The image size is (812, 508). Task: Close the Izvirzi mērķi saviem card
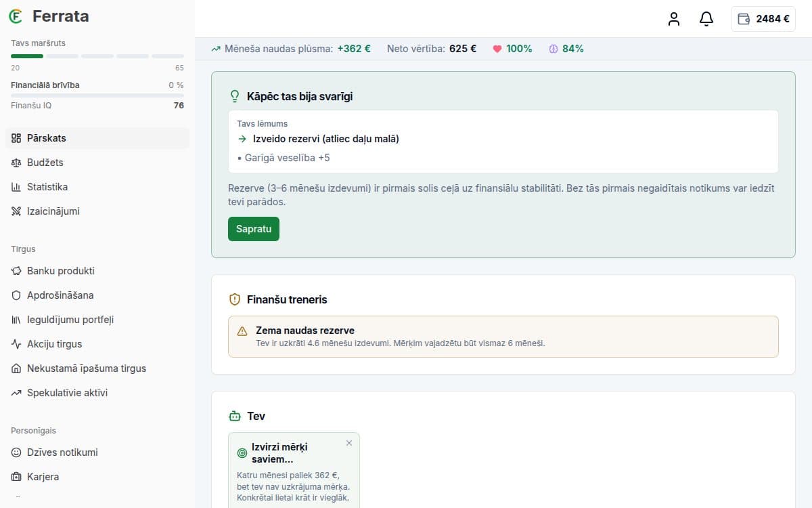click(x=349, y=443)
